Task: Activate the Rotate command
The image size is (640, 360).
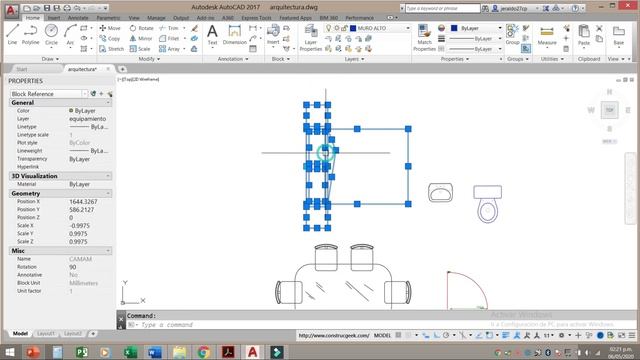Action: [x=141, y=28]
